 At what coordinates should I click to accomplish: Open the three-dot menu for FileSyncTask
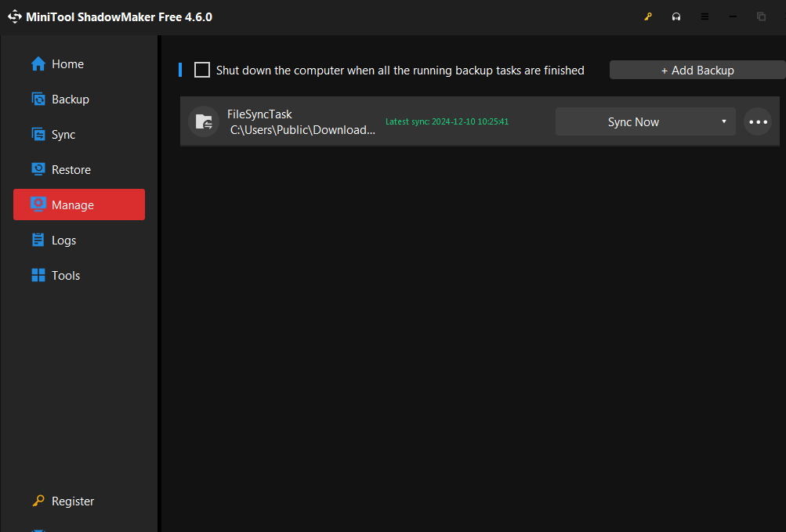point(758,122)
